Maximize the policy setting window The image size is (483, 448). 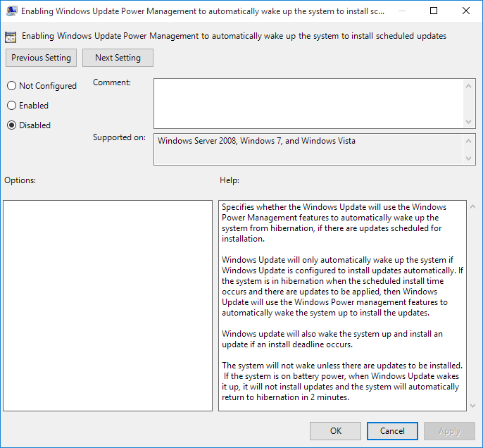point(434,11)
